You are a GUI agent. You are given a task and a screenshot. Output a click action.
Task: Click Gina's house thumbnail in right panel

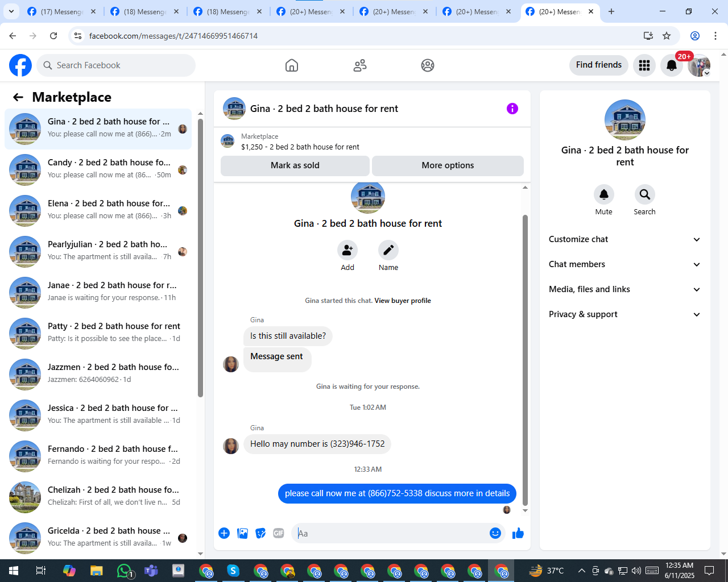point(625,120)
